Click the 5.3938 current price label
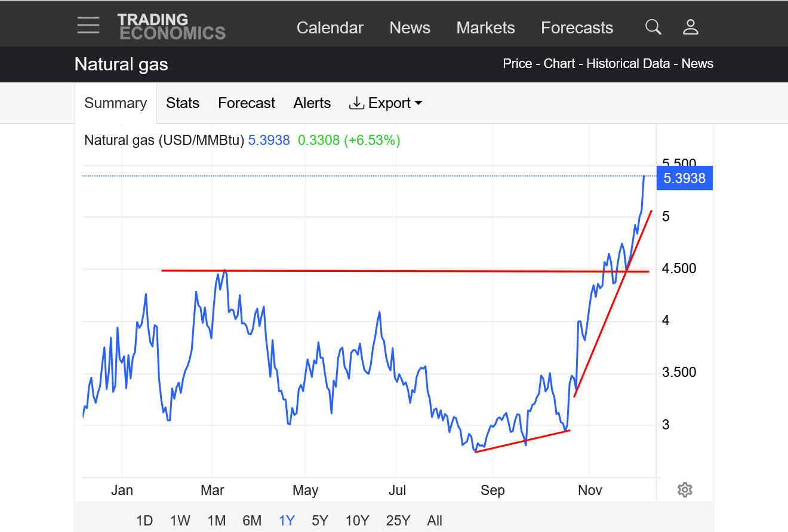 pyautogui.click(x=684, y=178)
